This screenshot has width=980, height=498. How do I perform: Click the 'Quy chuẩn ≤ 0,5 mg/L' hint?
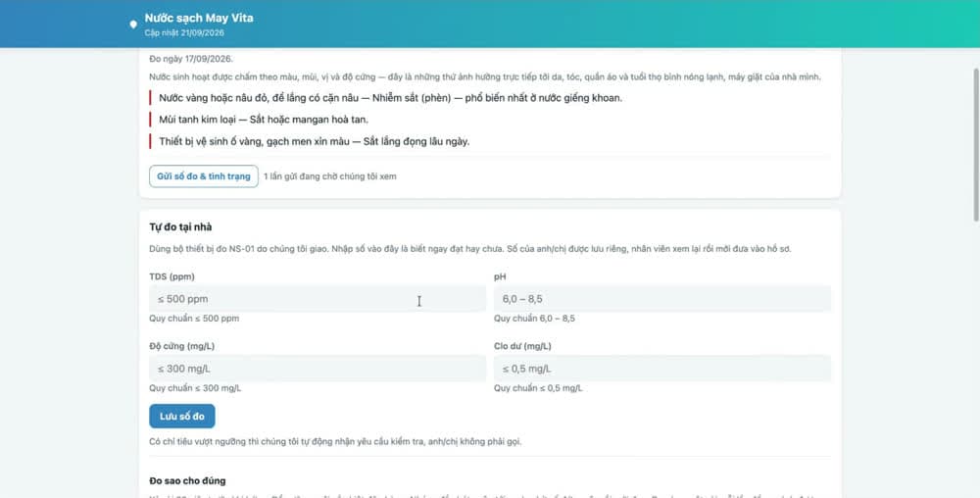pos(538,388)
